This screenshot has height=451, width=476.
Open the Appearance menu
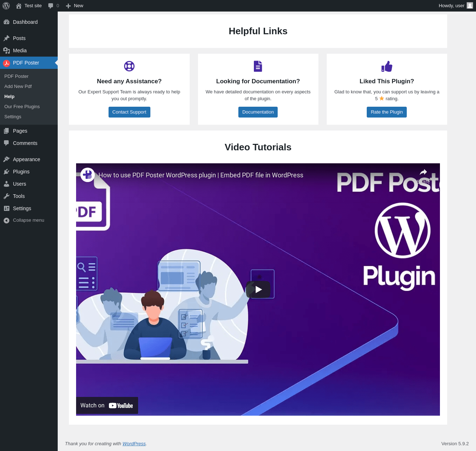click(x=29, y=159)
